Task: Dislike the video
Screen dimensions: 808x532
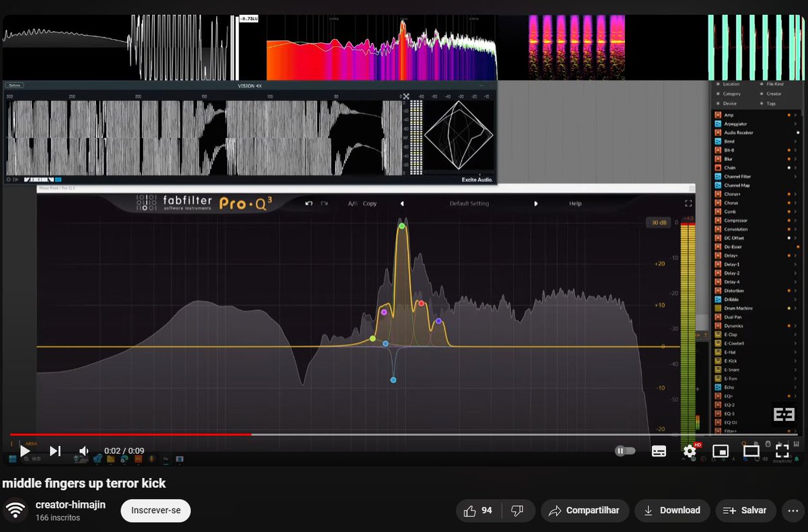Action: (x=517, y=510)
